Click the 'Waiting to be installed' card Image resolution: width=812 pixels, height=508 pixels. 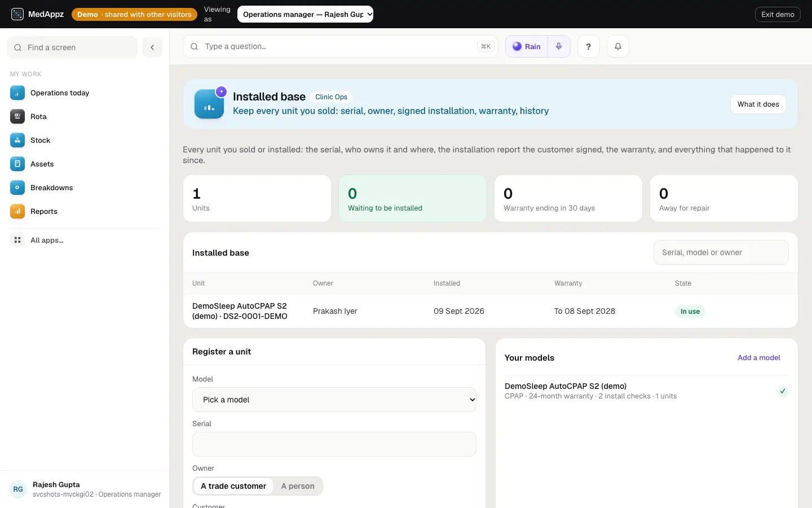point(413,198)
